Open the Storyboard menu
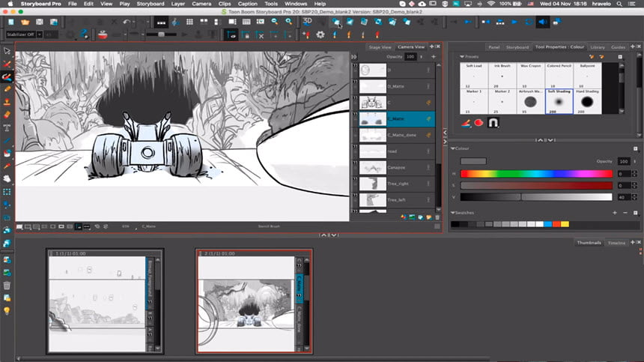Screen dimensions: 644x362 151,4
